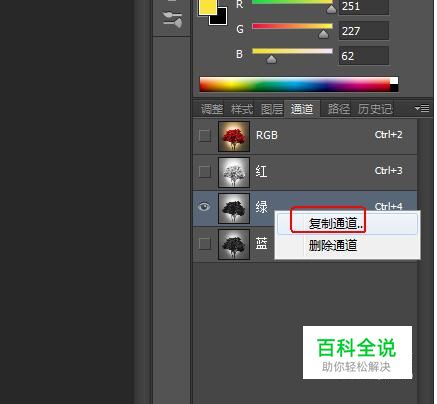Select the 绿 channel name
Image resolution: width=437 pixels, height=404 pixels.
pyautogui.click(x=261, y=207)
